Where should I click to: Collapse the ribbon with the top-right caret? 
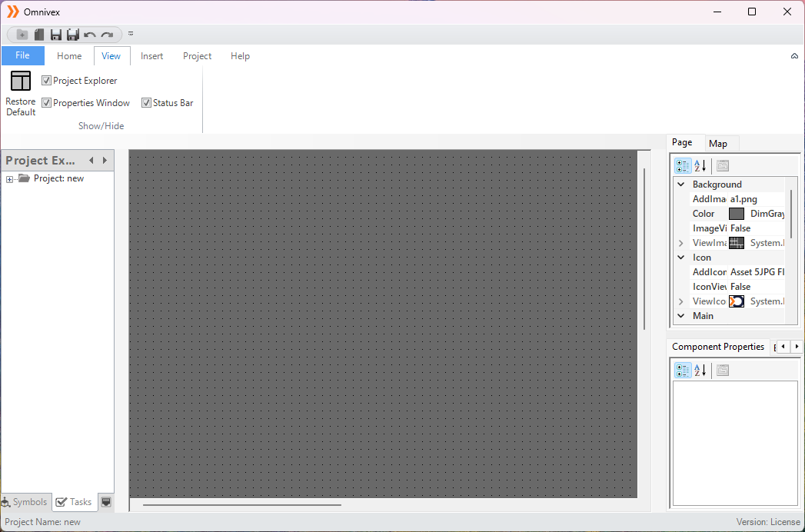click(x=794, y=56)
